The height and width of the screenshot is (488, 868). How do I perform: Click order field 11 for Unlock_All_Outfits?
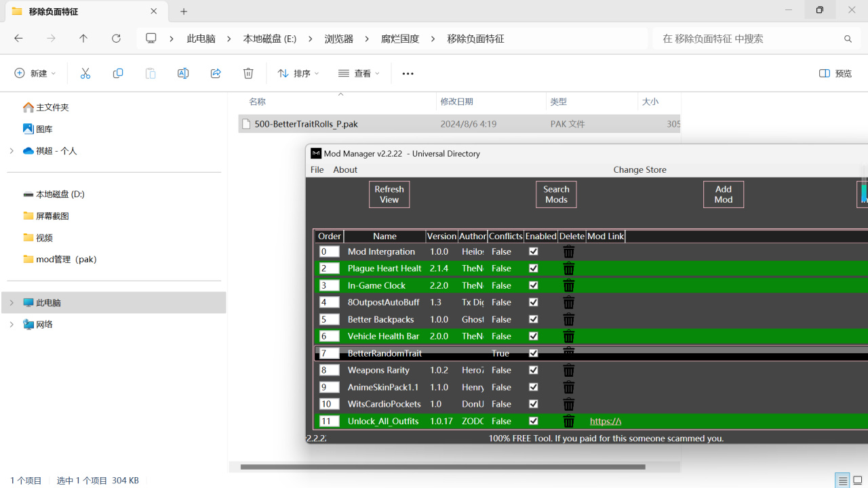click(x=330, y=421)
